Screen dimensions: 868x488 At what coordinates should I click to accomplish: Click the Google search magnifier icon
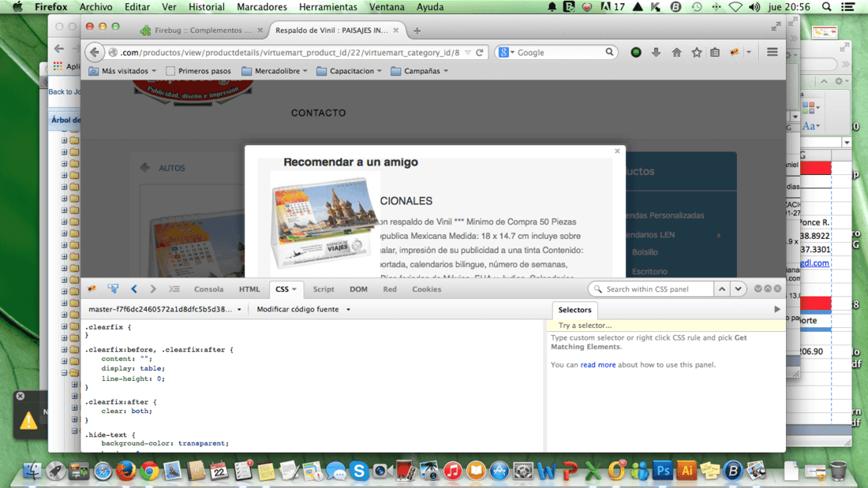coord(609,52)
